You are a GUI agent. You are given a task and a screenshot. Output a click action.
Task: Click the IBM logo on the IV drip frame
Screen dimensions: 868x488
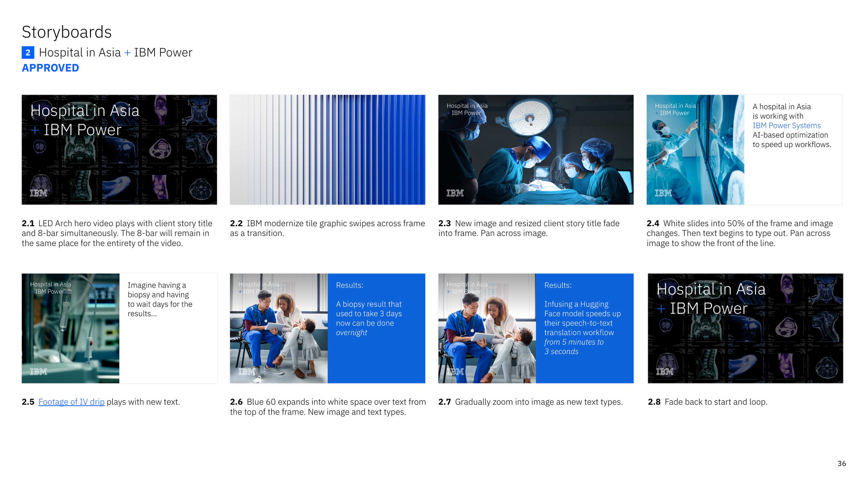tap(39, 372)
